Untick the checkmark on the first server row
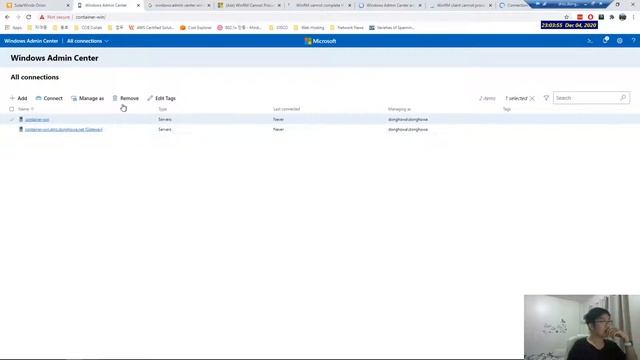This screenshot has height=360, width=640. pyautogui.click(x=11, y=120)
